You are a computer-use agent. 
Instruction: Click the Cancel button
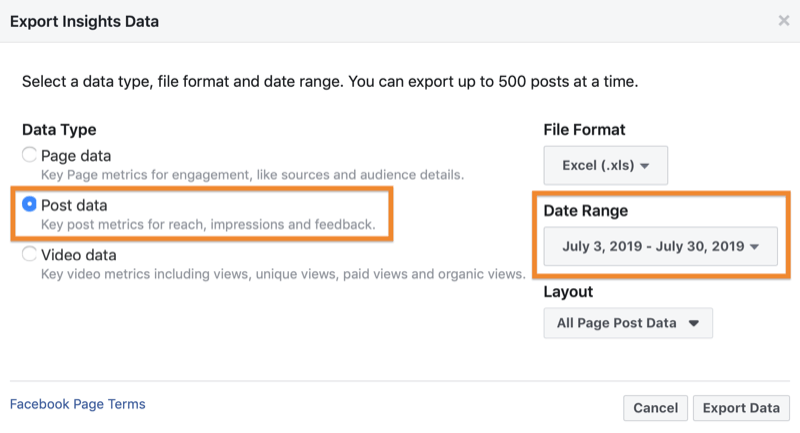[656, 408]
